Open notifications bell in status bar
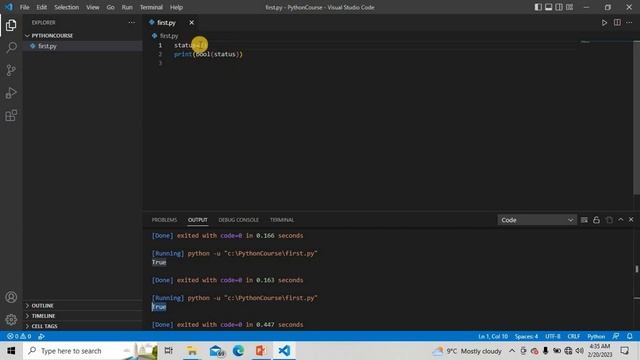This screenshot has width=640, height=360. point(630,336)
